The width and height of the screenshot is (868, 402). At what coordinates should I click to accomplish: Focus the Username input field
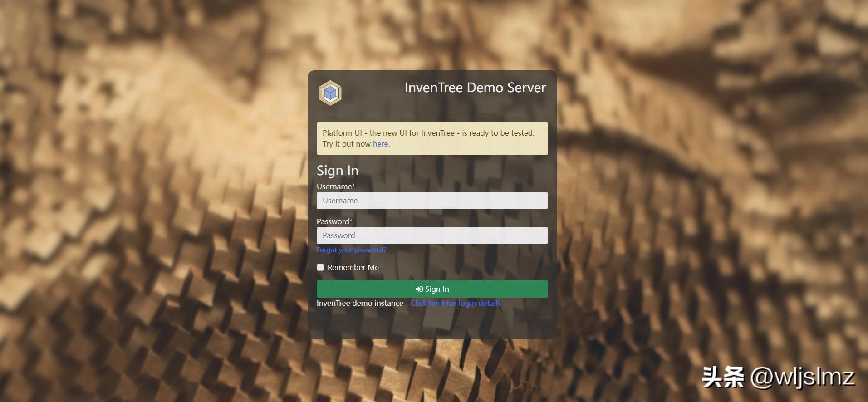pyautogui.click(x=432, y=201)
